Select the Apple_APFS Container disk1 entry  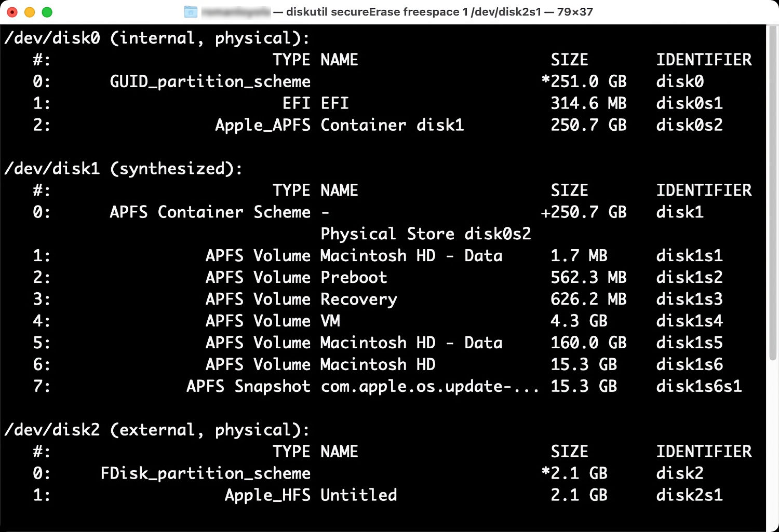[x=340, y=125]
